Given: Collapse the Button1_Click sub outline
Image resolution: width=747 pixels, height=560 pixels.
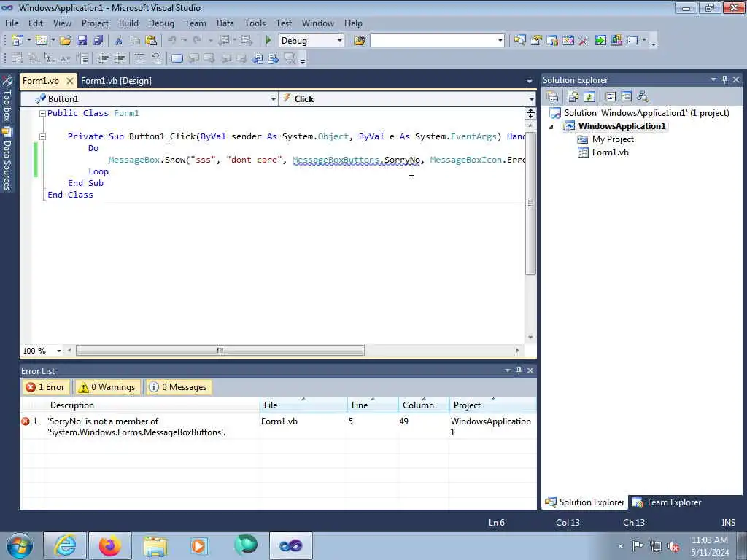Looking at the screenshot, I should (42, 136).
